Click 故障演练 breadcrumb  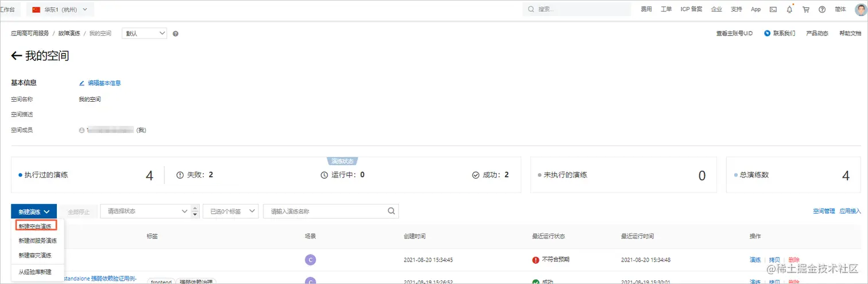[69, 33]
